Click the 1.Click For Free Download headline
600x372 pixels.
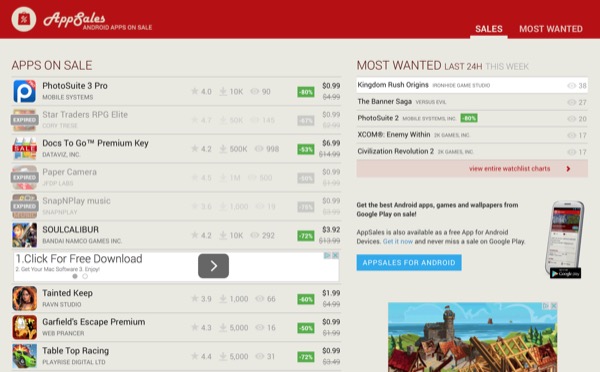coord(79,259)
